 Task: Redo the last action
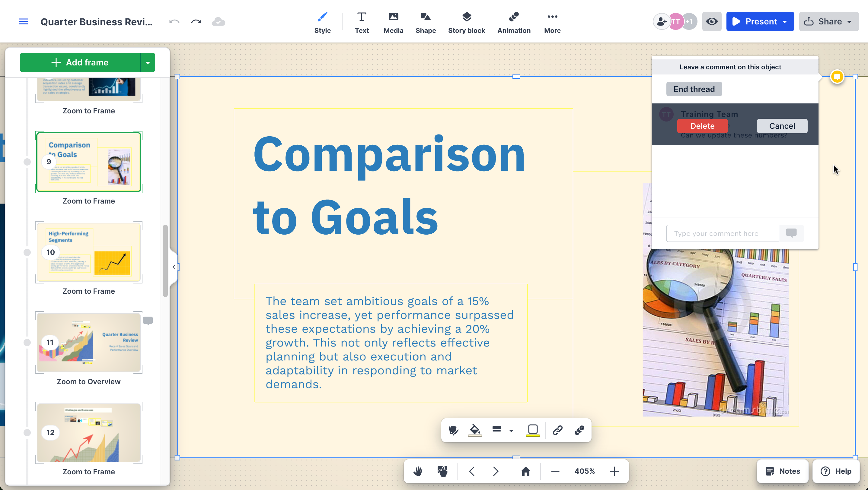[x=196, y=21]
